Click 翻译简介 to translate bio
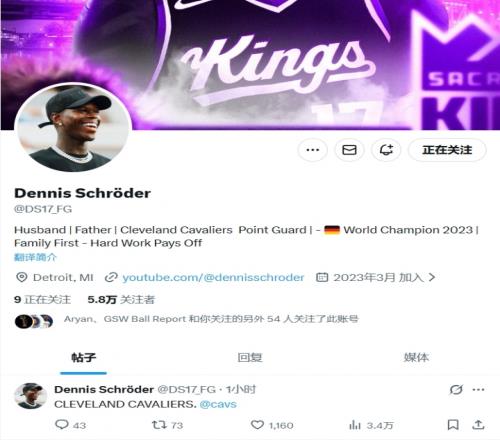 pos(35,257)
